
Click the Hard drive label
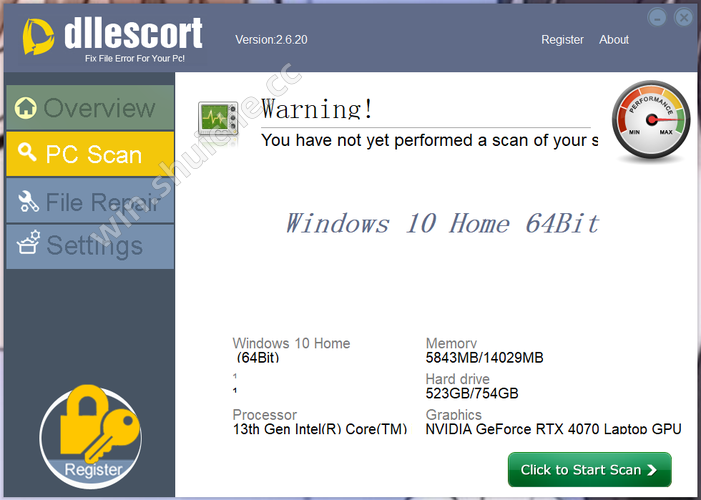coord(457,379)
